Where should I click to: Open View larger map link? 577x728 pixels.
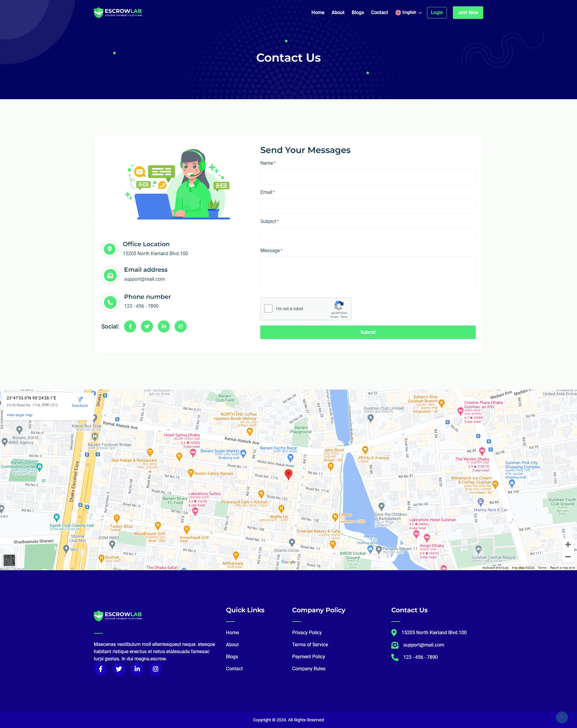(x=20, y=415)
